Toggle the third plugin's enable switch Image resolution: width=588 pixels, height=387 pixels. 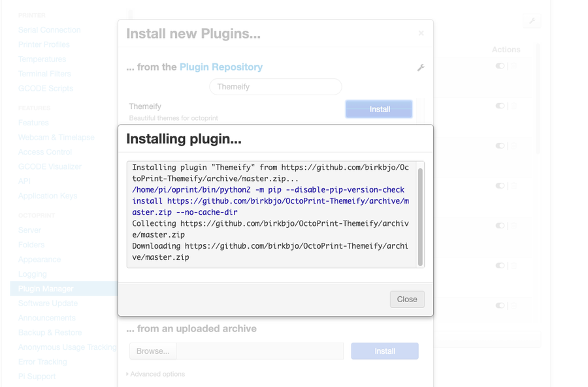(500, 146)
